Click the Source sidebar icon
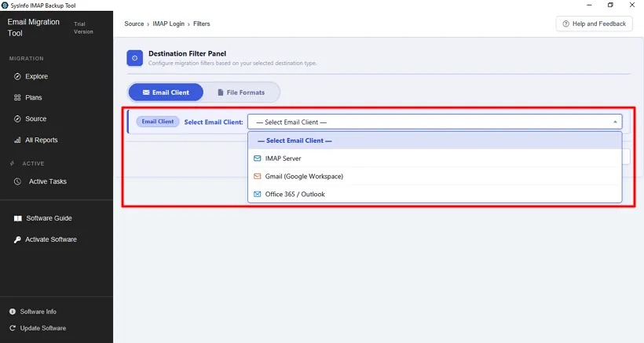 [17, 119]
